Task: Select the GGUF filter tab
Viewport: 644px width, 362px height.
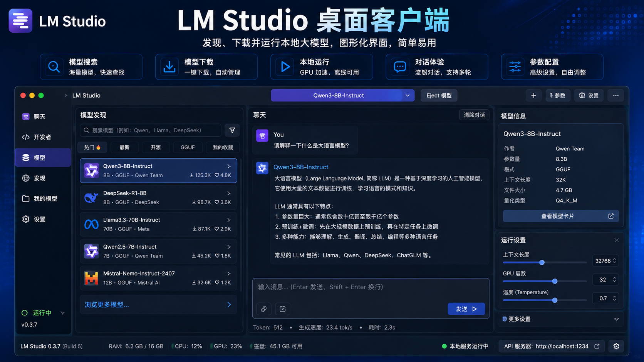Action: coord(188,147)
